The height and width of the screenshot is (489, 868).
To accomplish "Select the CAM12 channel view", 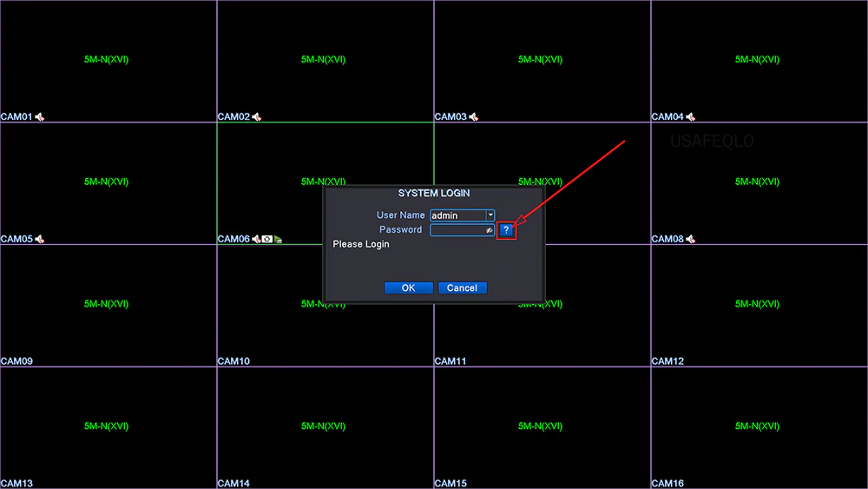I will [759, 305].
